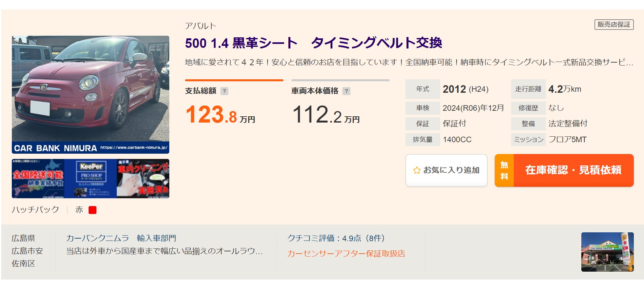644x290 pixels.
Task: Click the total price 123.8万円
Action: (x=220, y=115)
